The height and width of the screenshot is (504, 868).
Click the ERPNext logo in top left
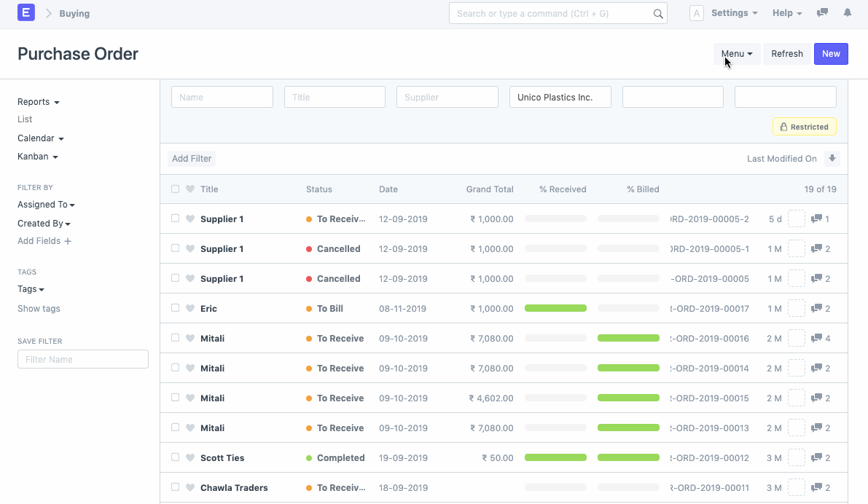tap(26, 12)
